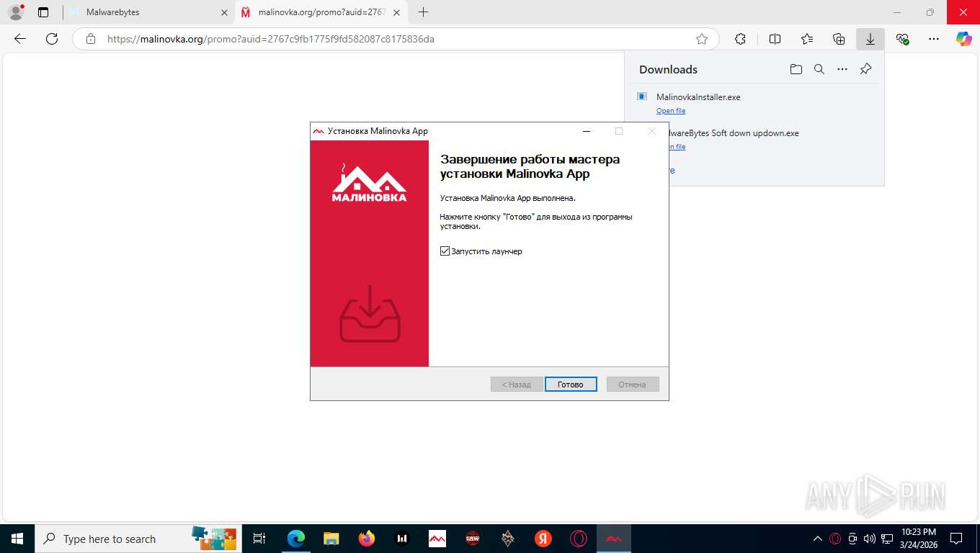Click the Готово button in the installer

[571, 385]
